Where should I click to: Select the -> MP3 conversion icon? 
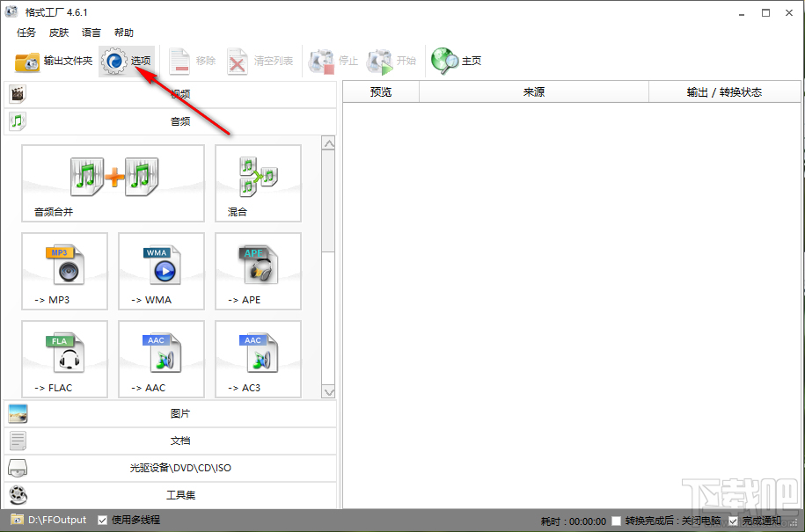pyautogui.click(x=65, y=271)
